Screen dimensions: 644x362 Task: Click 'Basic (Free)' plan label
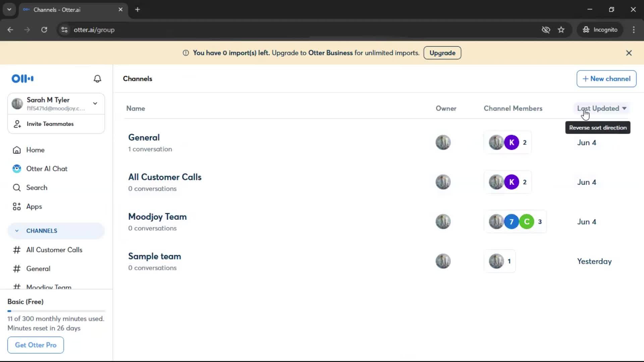[25, 302]
